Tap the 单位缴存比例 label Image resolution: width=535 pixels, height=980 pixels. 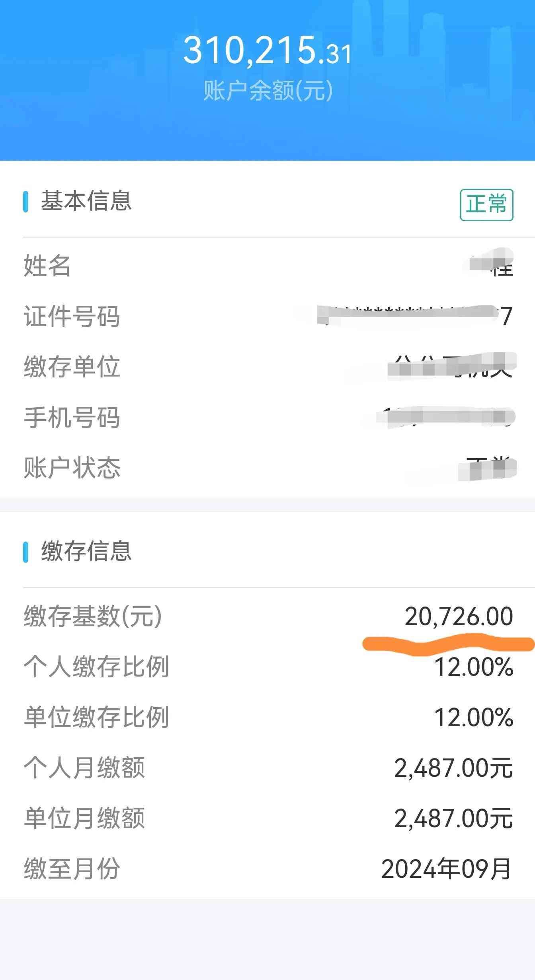(96, 717)
